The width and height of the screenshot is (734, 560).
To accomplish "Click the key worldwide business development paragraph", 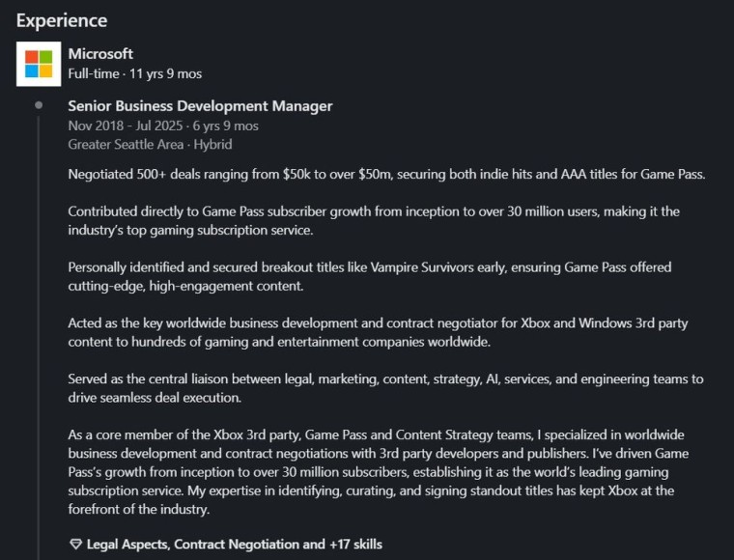I will click(379, 332).
